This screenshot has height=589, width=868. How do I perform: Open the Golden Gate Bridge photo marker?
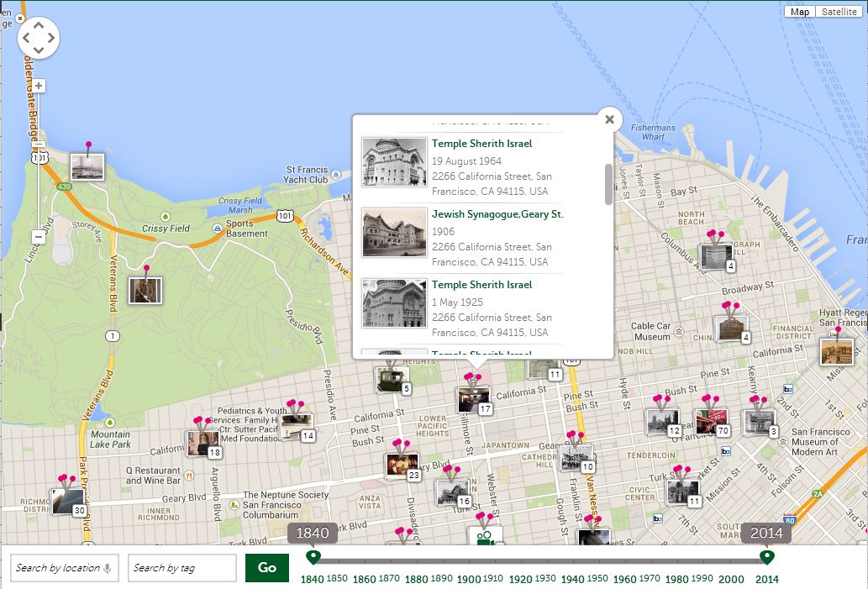point(87,166)
